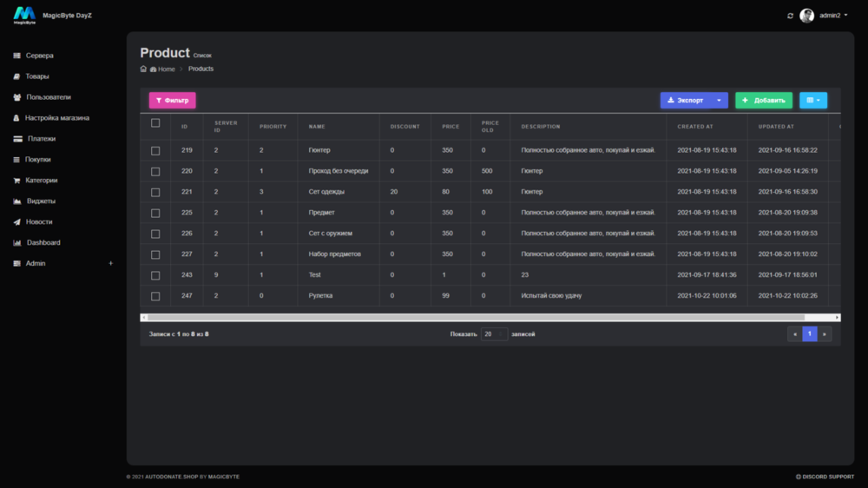Click the Виджеты chart icon
This screenshot has width=868, height=488.
pos(17,201)
